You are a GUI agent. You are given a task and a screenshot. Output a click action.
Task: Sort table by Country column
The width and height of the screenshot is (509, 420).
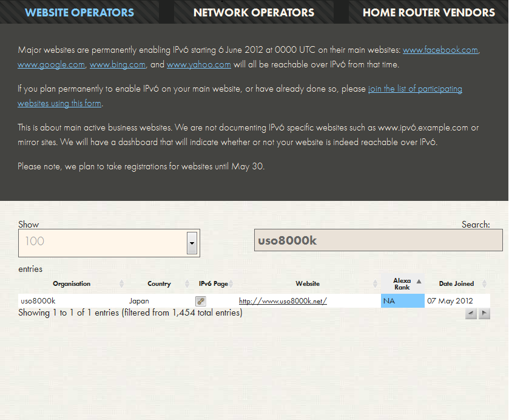pyautogui.click(x=159, y=283)
